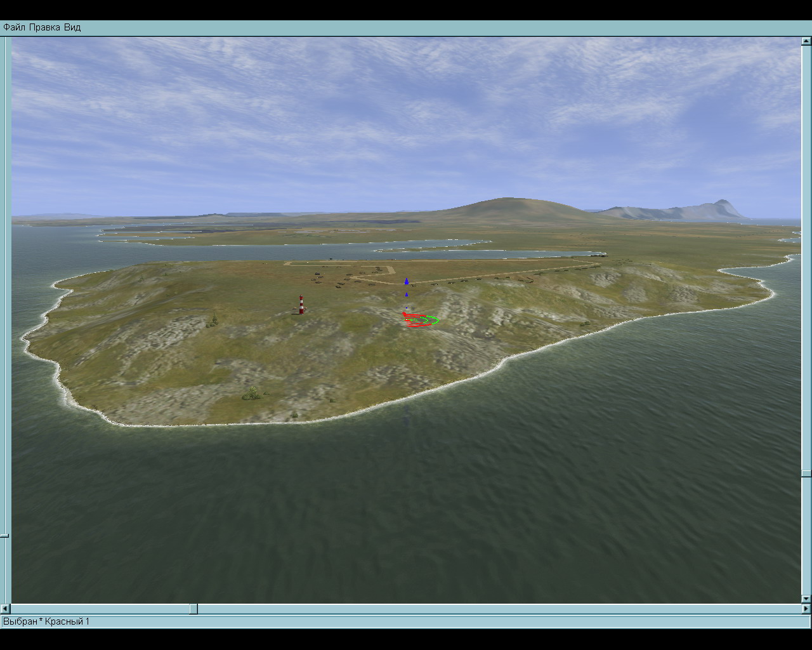This screenshot has width=812, height=650.
Task: Open the Файл menu
Action: coord(15,27)
